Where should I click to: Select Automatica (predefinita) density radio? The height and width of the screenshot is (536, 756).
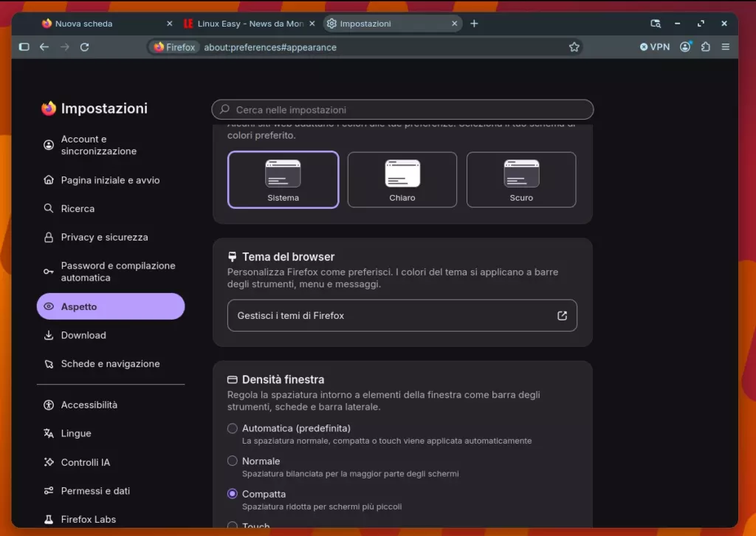pos(233,428)
